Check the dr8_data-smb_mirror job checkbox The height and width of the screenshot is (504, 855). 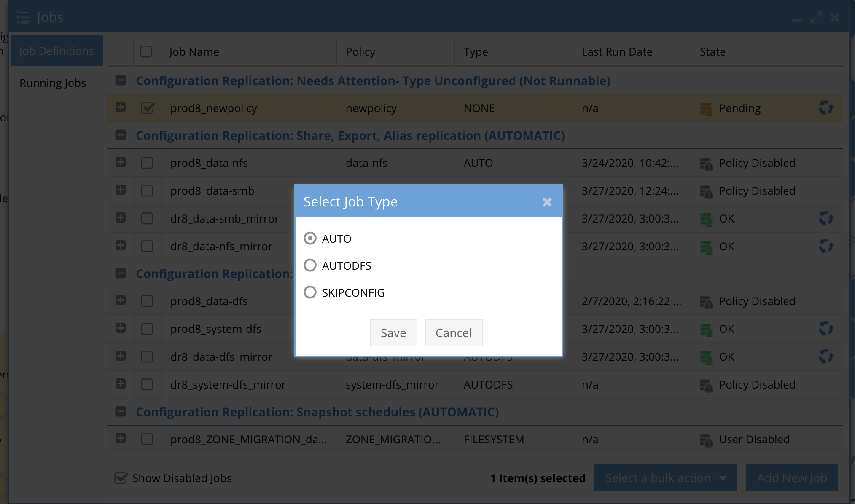147,219
